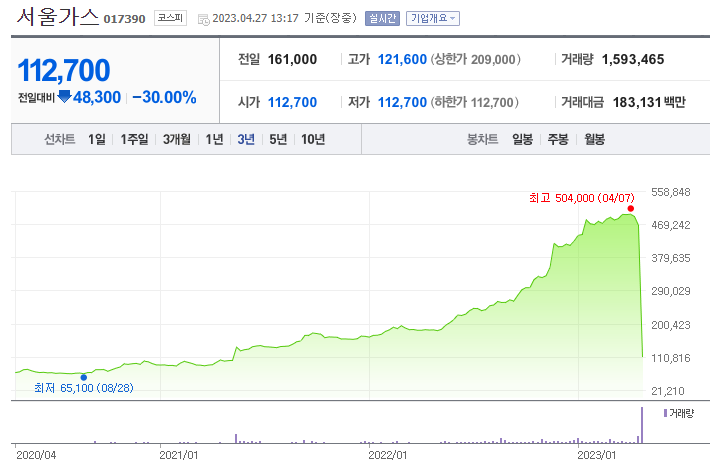Click the current price 112,700 headline
The width and height of the screenshot is (710, 472).
(64, 70)
